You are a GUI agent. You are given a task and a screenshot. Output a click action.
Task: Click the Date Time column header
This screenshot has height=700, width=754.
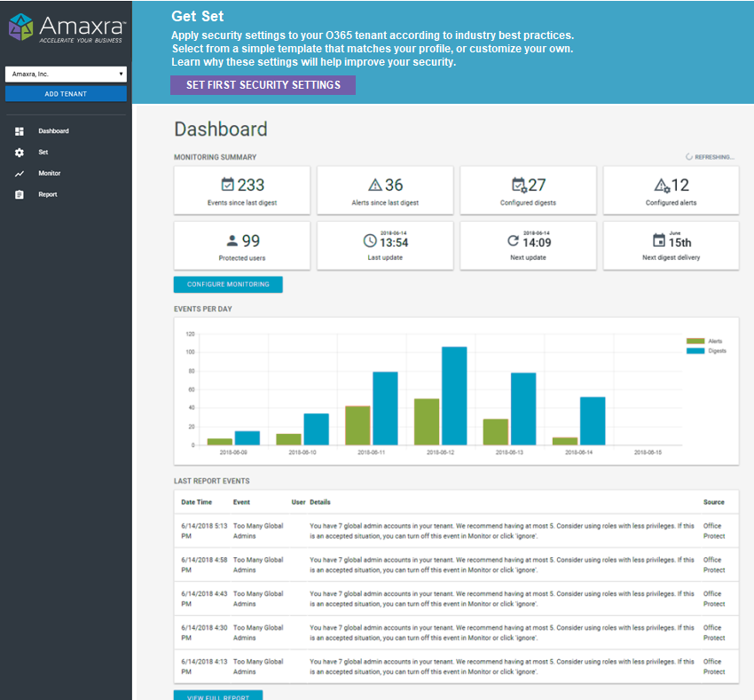(x=196, y=502)
